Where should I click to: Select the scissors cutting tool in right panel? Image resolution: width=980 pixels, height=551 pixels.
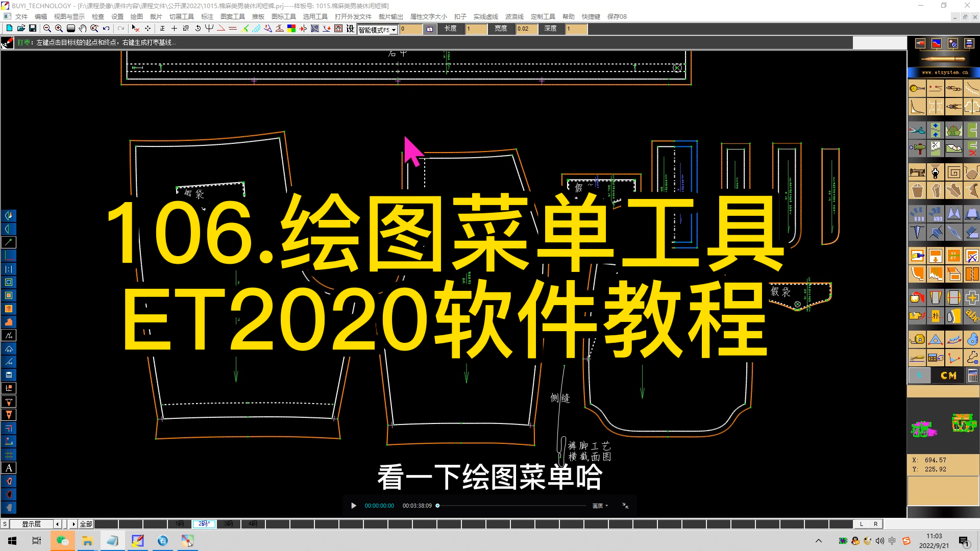tap(917, 130)
